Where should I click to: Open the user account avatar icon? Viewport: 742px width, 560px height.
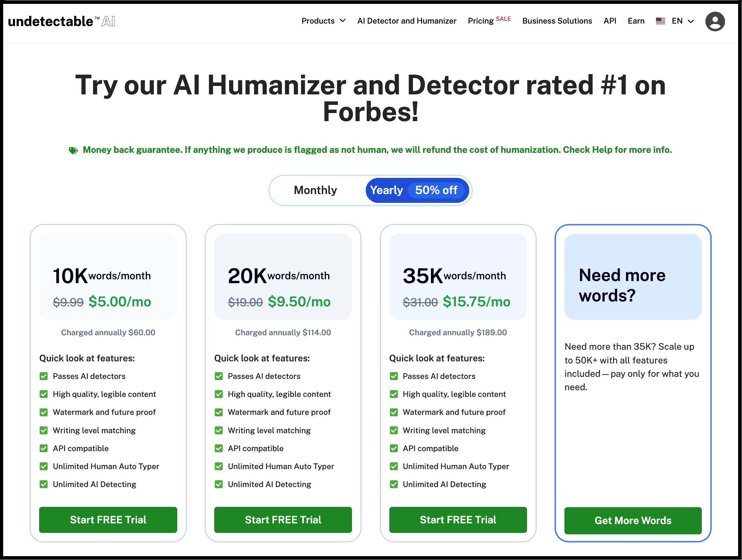[715, 21]
